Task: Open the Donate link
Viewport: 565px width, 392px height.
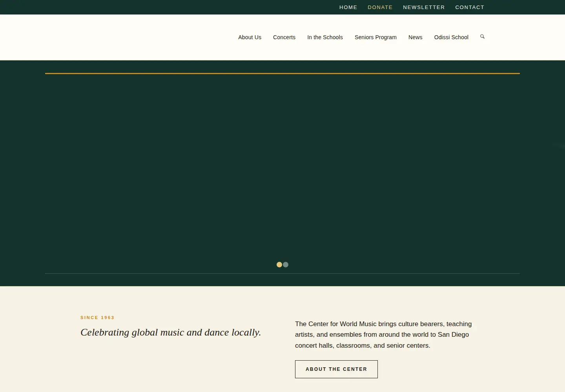Action: 380,7
